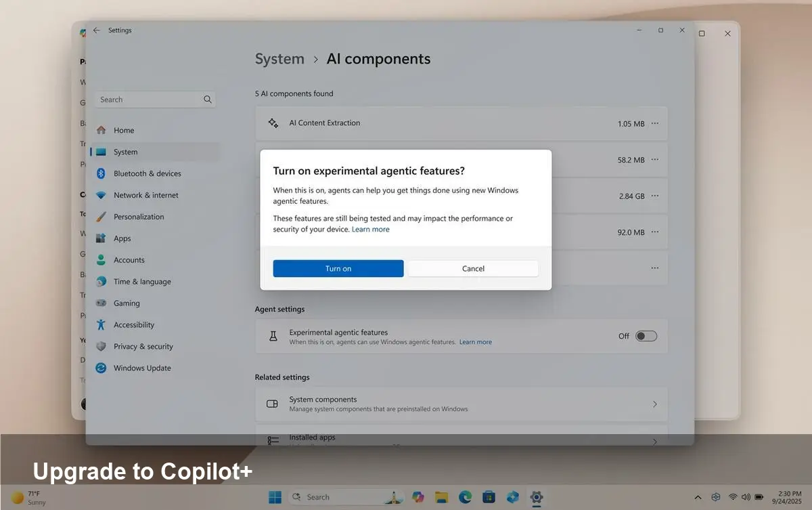Click Turn on in the dialog
This screenshot has width=812, height=510.
(x=338, y=268)
